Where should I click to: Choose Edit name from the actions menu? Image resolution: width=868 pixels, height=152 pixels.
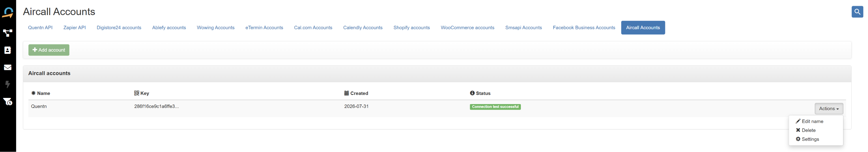(809, 121)
